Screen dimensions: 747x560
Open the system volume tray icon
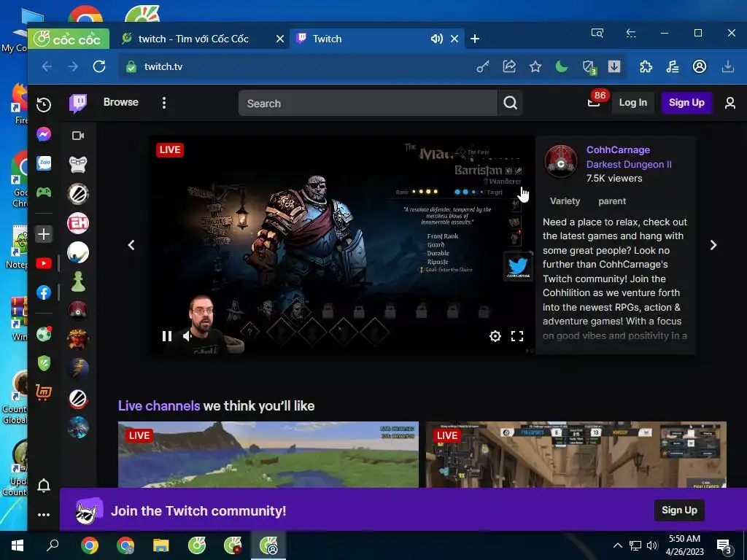pyautogui.click(x=652, y=545)
